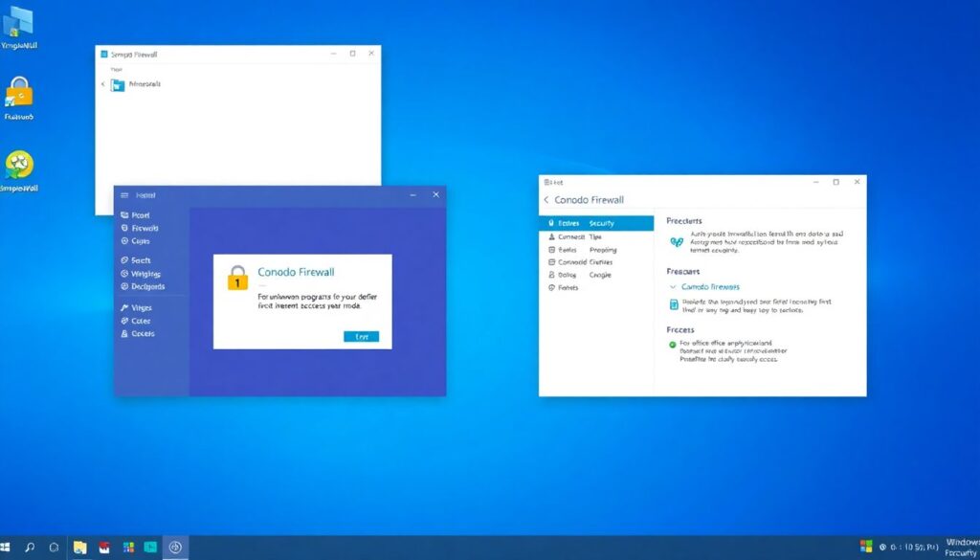Click the search icon on the taskbar
Viewport: 980px width, 560px height.
30,548
